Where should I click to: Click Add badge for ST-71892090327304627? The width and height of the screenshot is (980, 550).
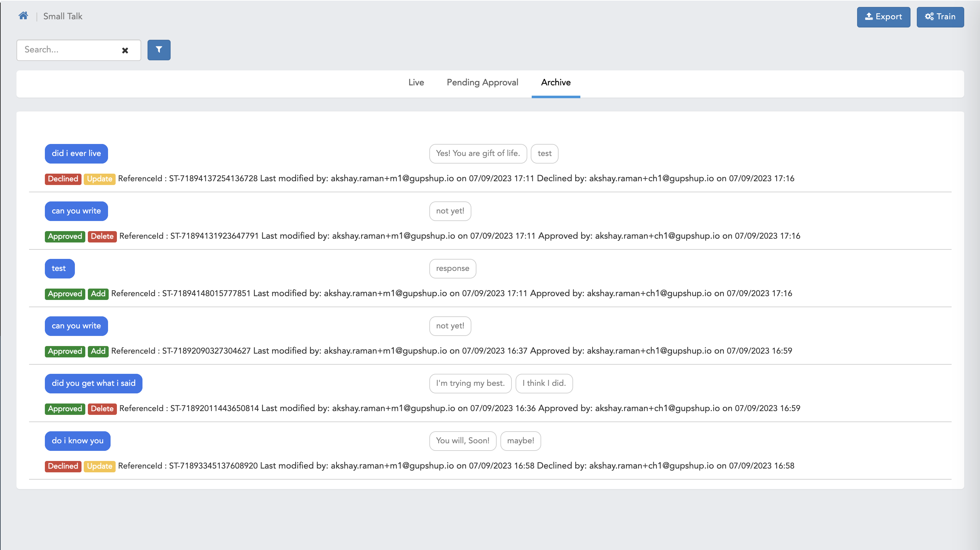tap(98, 351)
